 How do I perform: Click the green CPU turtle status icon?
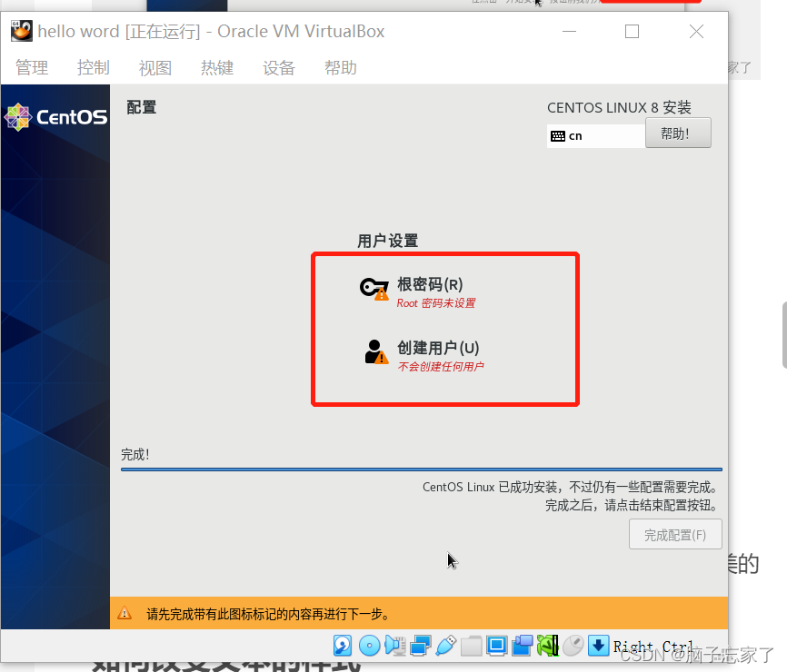pyautogui.click(x=548, y=646)
